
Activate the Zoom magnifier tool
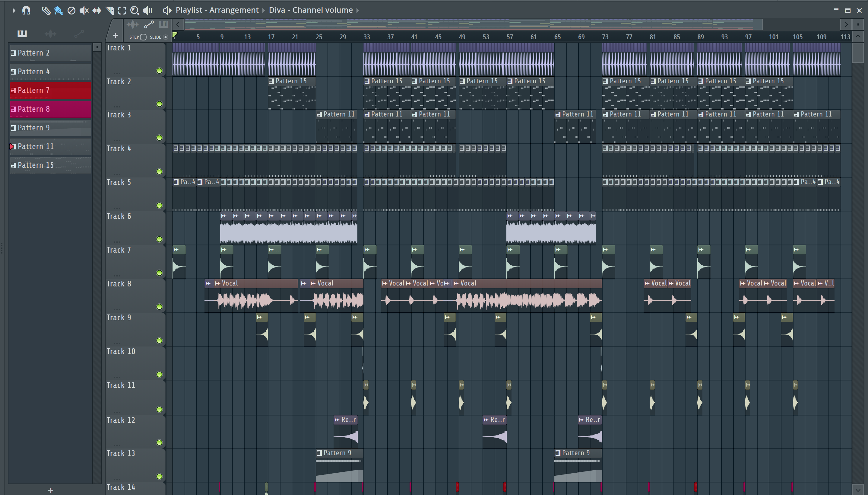135,11
